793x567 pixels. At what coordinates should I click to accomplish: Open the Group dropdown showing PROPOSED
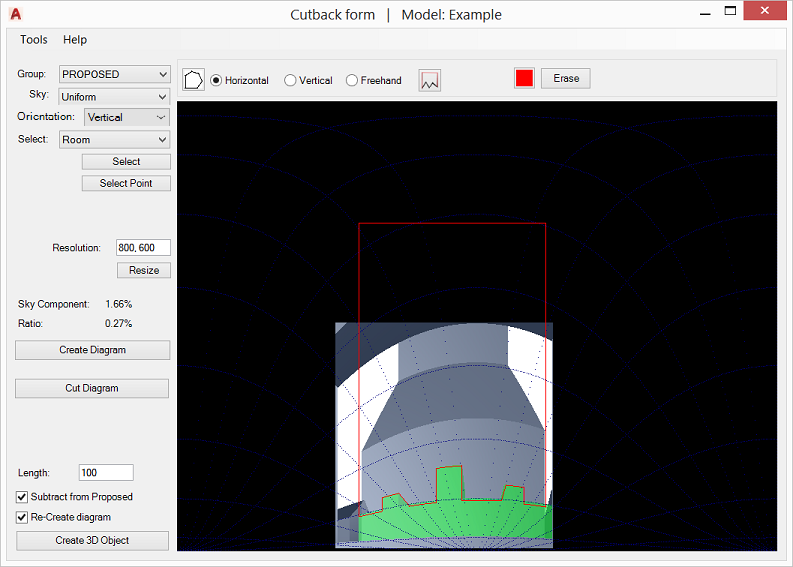tap(114, 74)
